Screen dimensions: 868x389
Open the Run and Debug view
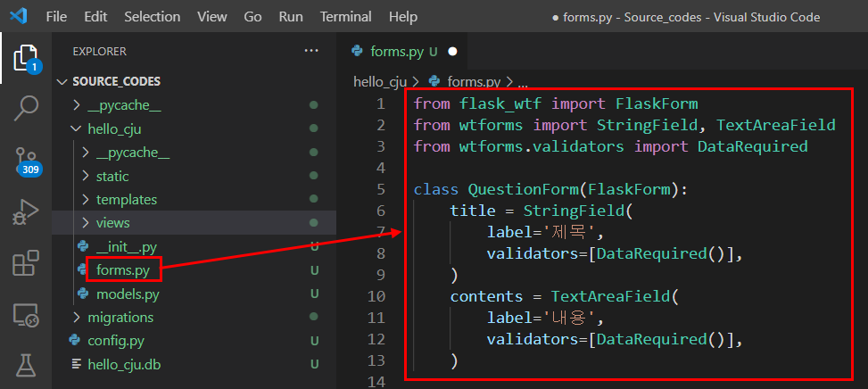[26, 213]
